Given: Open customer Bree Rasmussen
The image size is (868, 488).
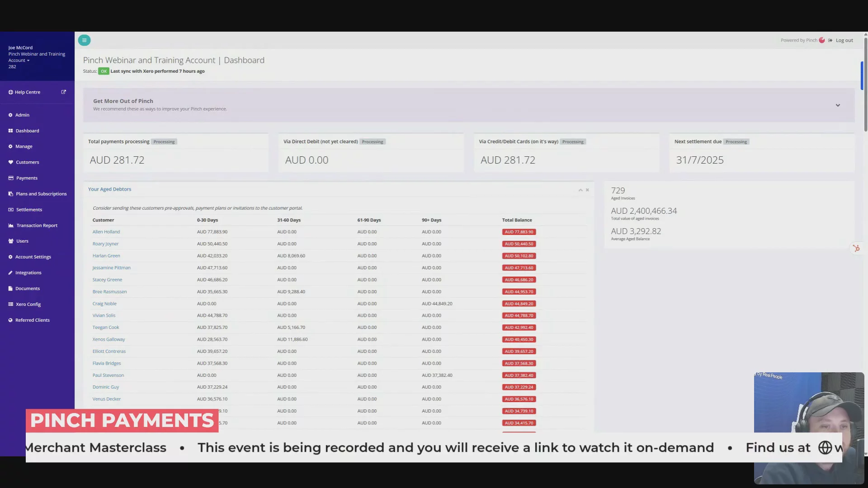Looking at the screenshot, I should point(109,292).
